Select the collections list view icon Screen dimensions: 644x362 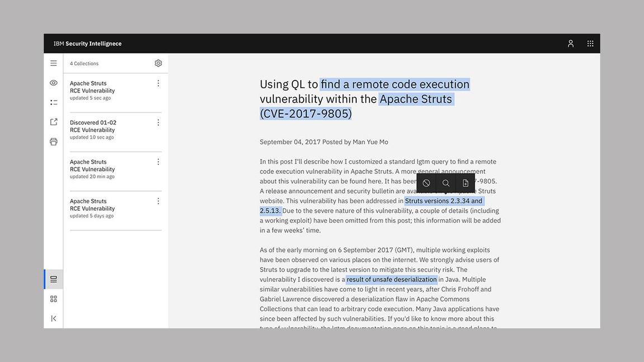tap(54, 279)
